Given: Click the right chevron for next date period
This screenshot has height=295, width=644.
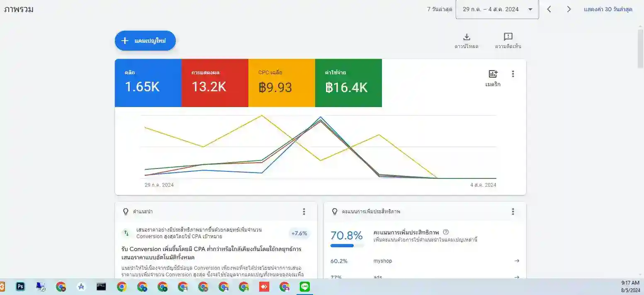Looking at the screenshot, I should 569,9.
